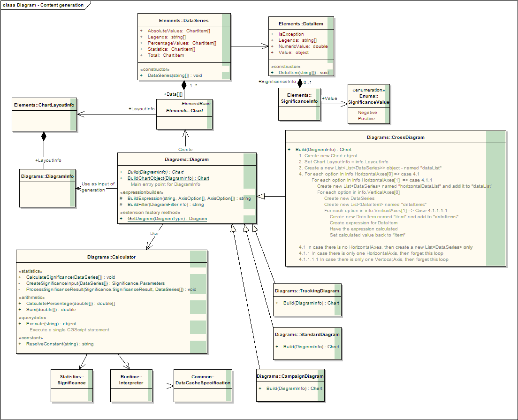Click the Runtime::Interpreter box
The width and height of the screenshot is (518, 420).
(x=134, y=380)
